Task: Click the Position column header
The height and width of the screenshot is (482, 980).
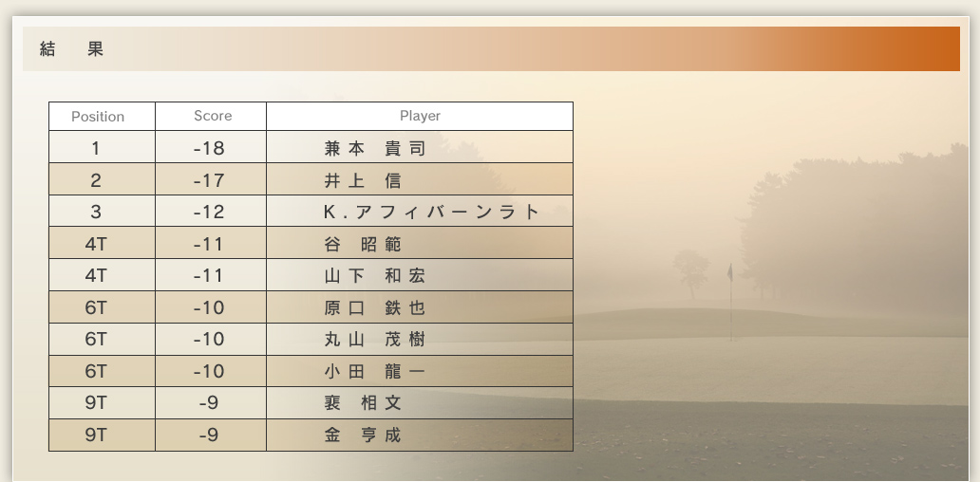Action: click(98, 117)
